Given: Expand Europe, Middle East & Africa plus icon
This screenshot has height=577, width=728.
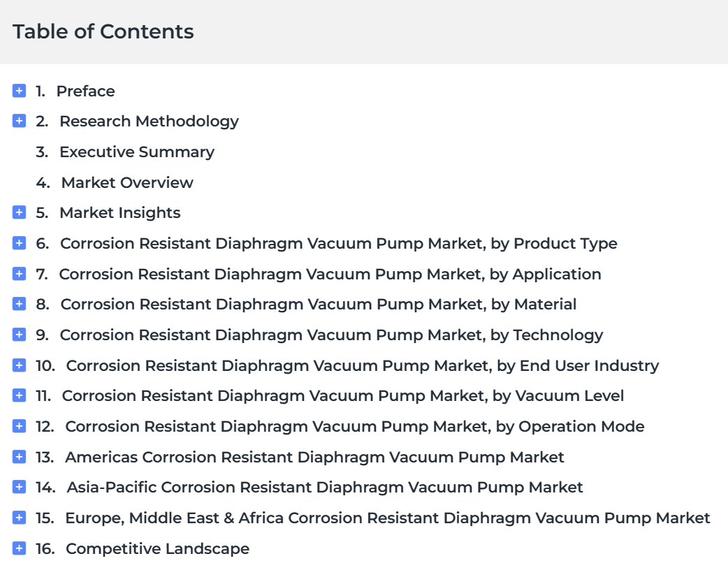Looking at the screenshot, I should 19,517.
